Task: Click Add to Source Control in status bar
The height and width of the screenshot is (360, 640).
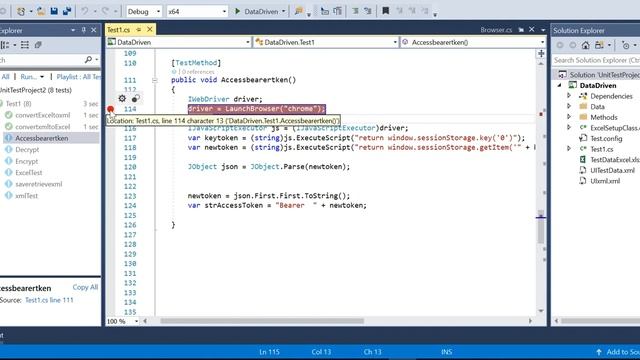Action: pos(617,352)
